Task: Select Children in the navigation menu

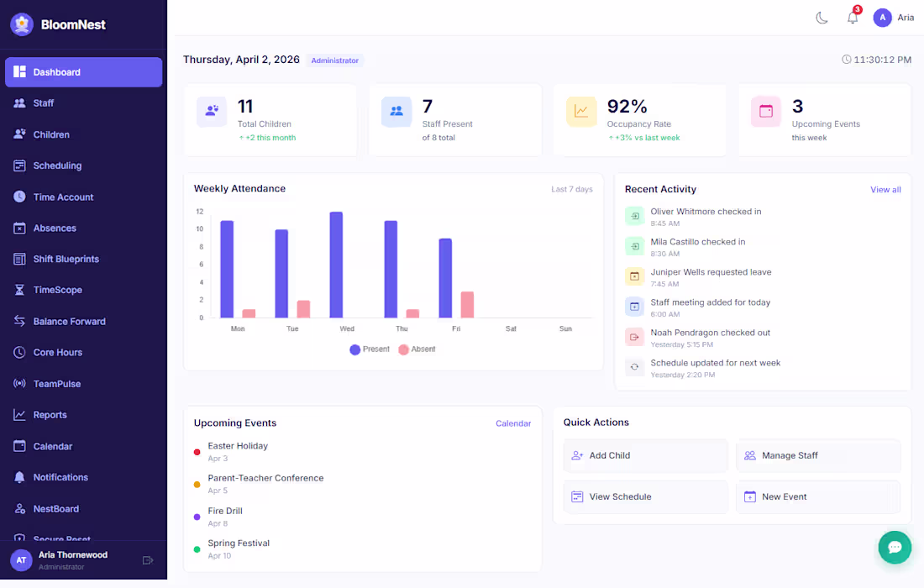Action: (55, 134)
